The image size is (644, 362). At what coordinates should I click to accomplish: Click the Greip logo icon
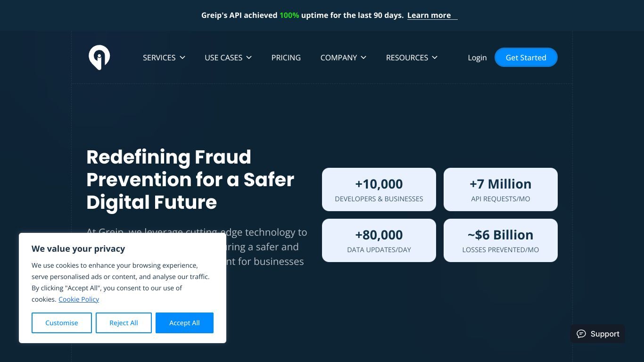(99, 58)
